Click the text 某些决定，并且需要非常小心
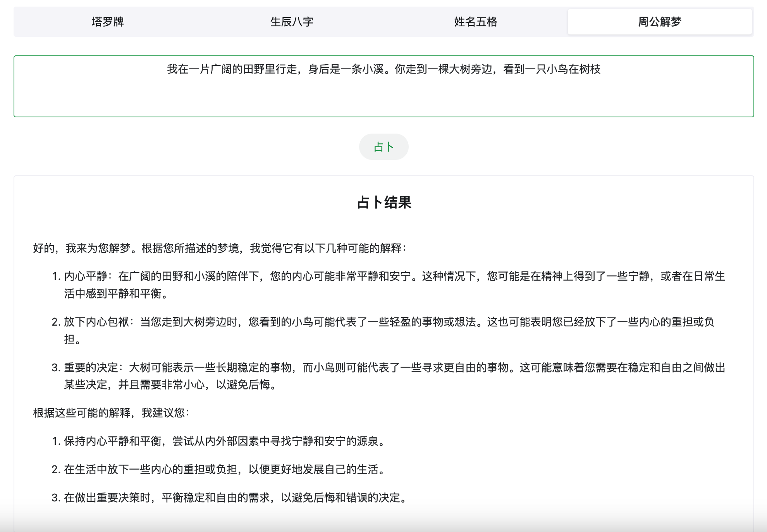The height and width of the screenshot is (532, 767). [170, 385]
